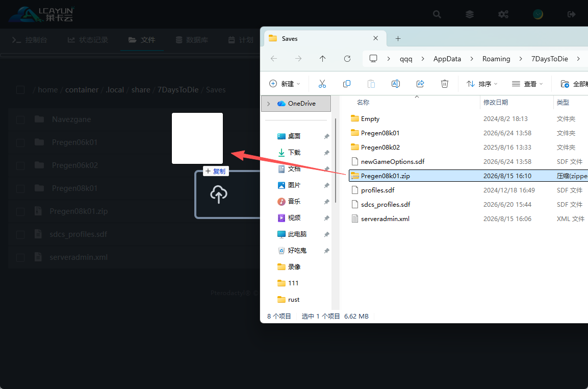Click the Share icon in the Explorer toolbar
Viewport: 588px width, 389px height.
(420, 84)
